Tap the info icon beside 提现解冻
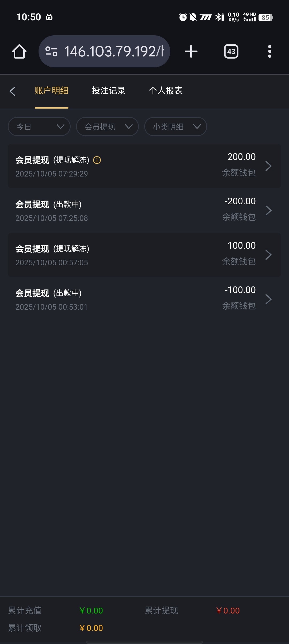This screenshot has height=644, width=289. pos(97,160)
